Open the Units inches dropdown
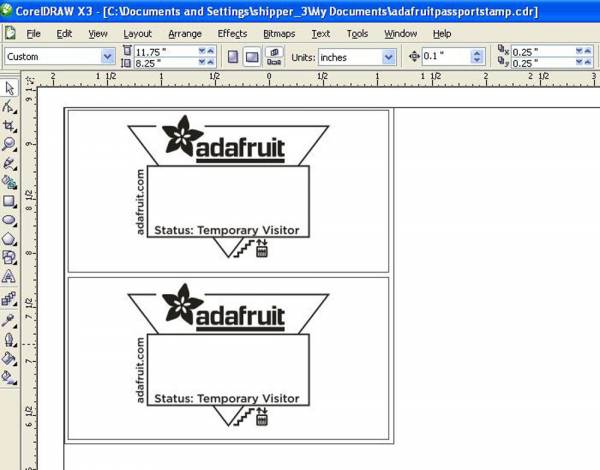 (x=388, y=57)
